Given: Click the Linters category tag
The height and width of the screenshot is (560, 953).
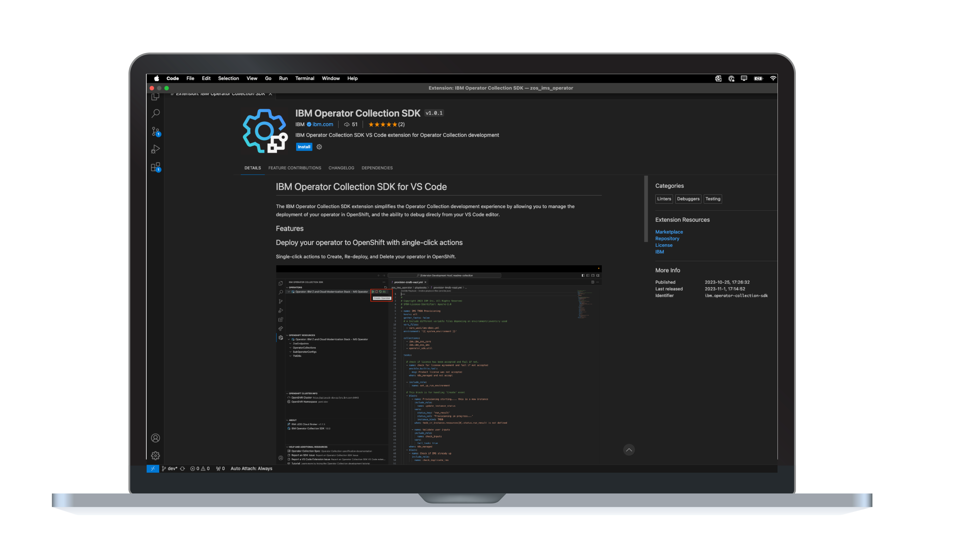Looking at the screenshot, I should (664, 199).
